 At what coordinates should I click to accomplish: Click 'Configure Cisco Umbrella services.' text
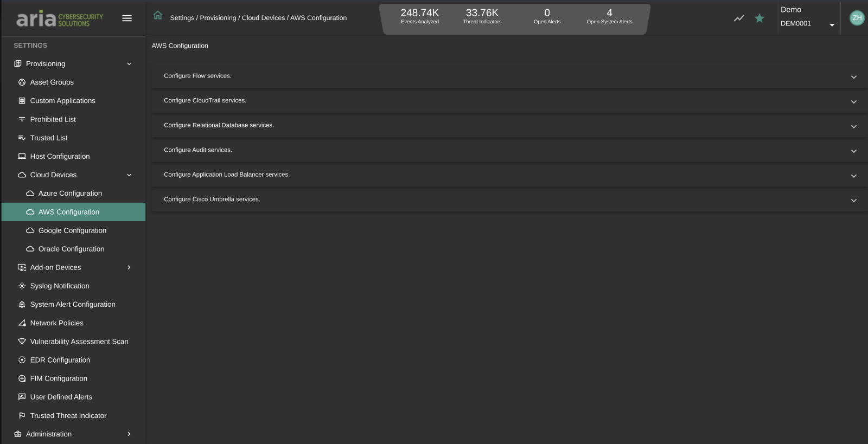[212, 200]
